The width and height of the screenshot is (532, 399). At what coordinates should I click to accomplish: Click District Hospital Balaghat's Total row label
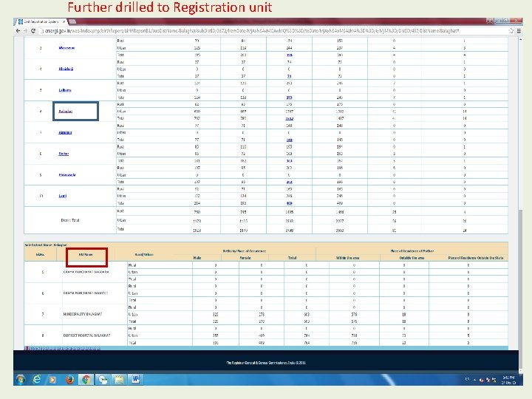pyautogui.click(x=132, y=343)
